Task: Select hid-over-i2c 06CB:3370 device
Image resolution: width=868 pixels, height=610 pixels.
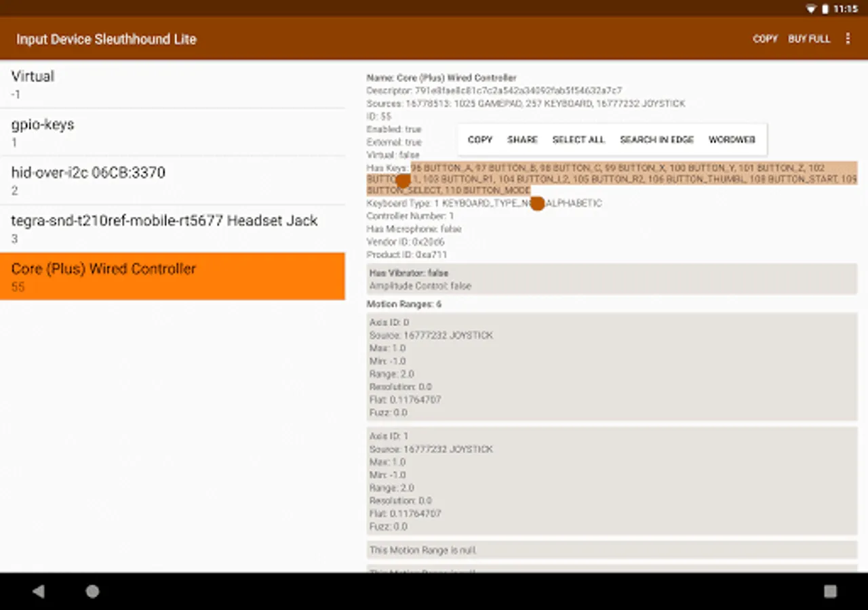Action: tap(172, 181)
